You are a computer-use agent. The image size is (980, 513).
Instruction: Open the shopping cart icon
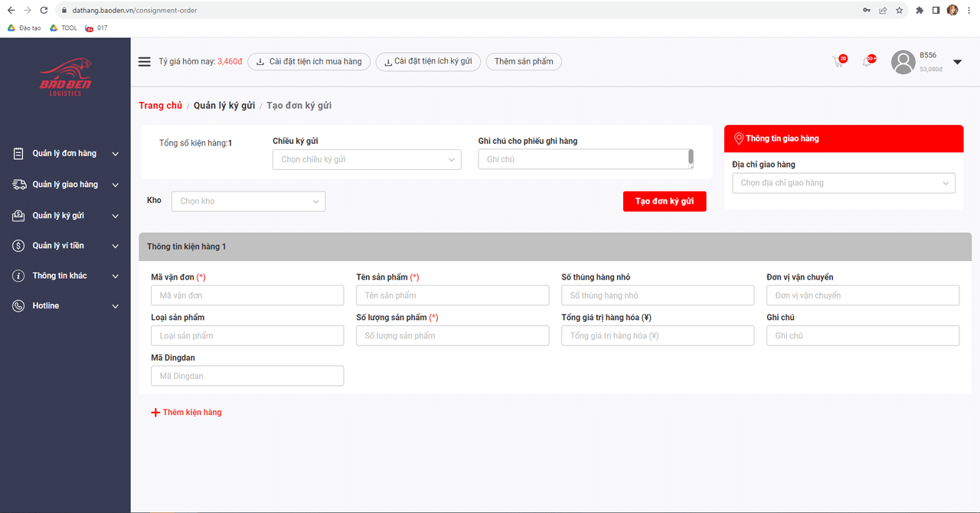point(838,62)
